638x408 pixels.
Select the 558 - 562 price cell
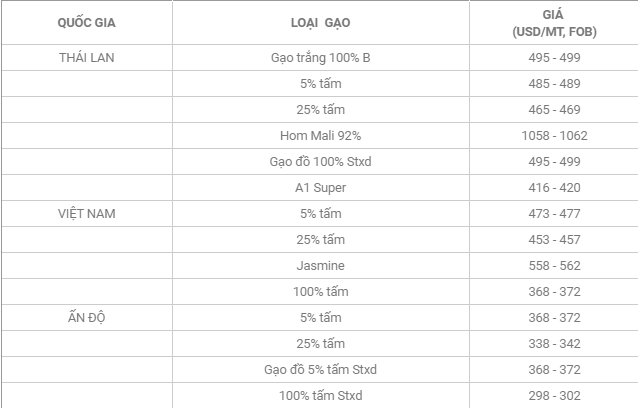pos(554,266)
